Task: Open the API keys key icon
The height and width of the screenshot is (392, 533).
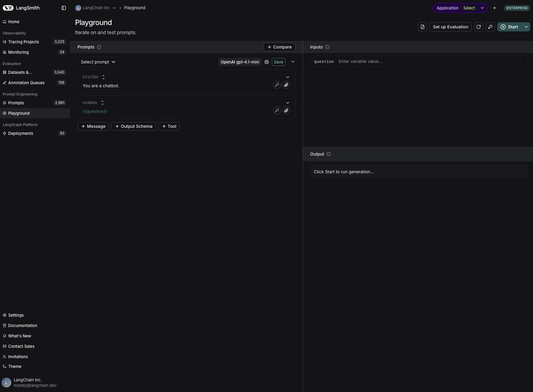Action: [490, 27]
